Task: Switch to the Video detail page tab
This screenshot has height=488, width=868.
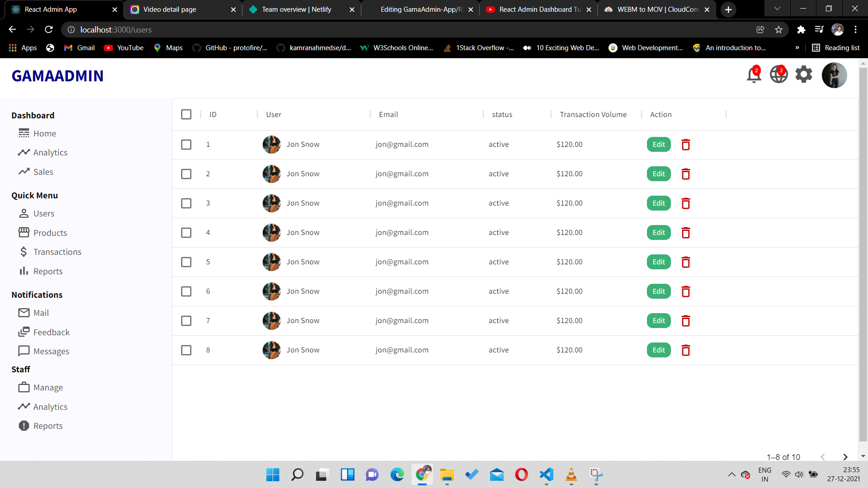Action: coord(169,9)
